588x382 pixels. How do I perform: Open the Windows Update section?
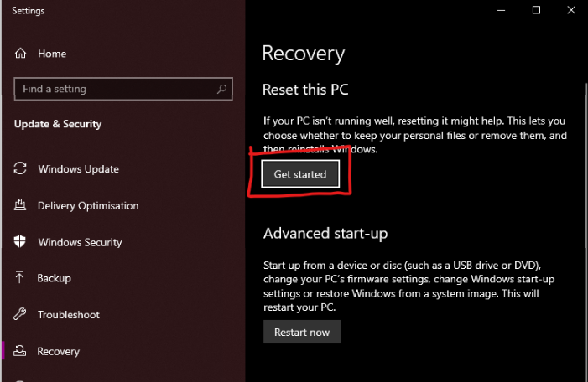(x=78, y=169)
